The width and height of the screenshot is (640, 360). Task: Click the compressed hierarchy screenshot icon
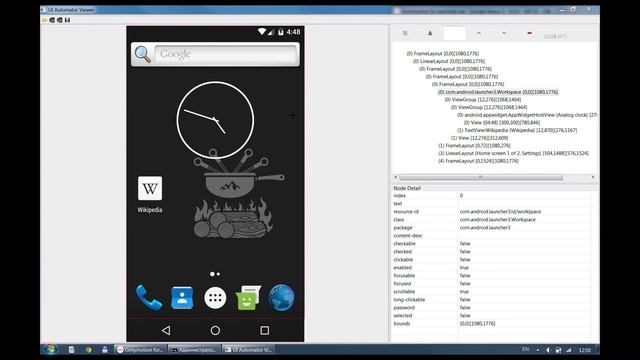[60, 20]
